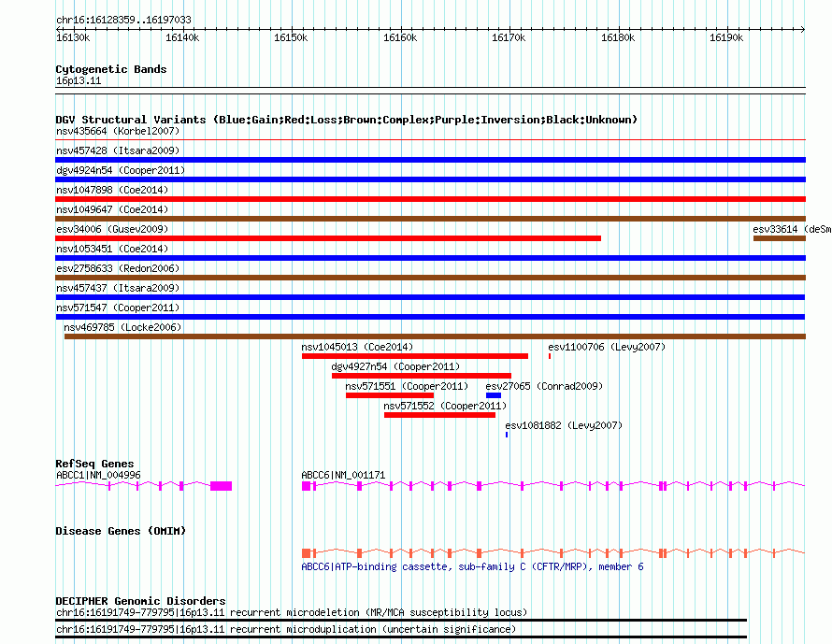Select the orange ABCC6 OMIM first exon
The height and width of the screenshot is (644, 832).
pyautogui.click(x=307, y=553)
